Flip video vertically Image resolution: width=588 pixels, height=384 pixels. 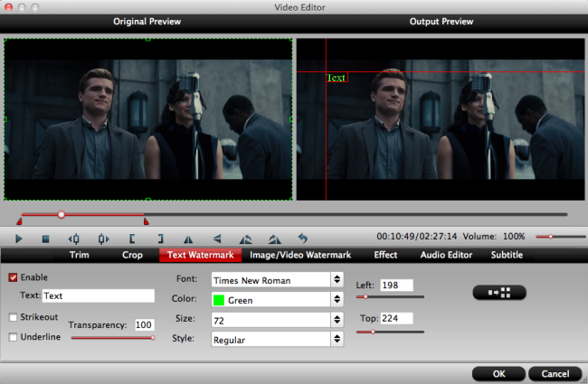[217, 239]
